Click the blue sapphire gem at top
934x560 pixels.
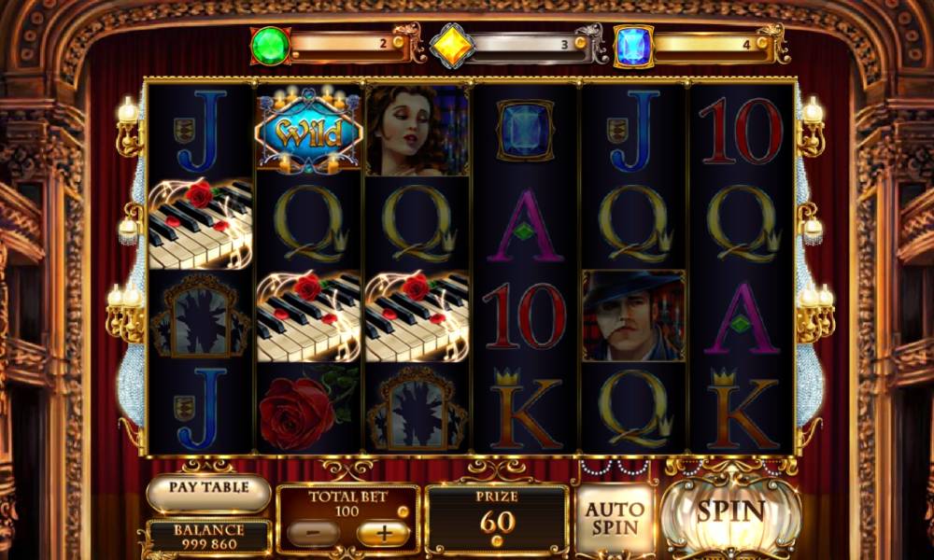(x=632, y=46)
